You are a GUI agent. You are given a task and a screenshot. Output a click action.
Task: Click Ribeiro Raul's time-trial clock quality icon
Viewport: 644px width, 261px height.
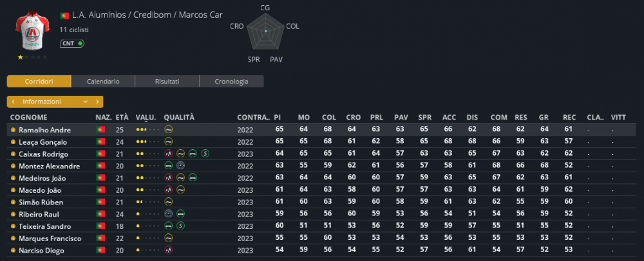pos(168,214)
